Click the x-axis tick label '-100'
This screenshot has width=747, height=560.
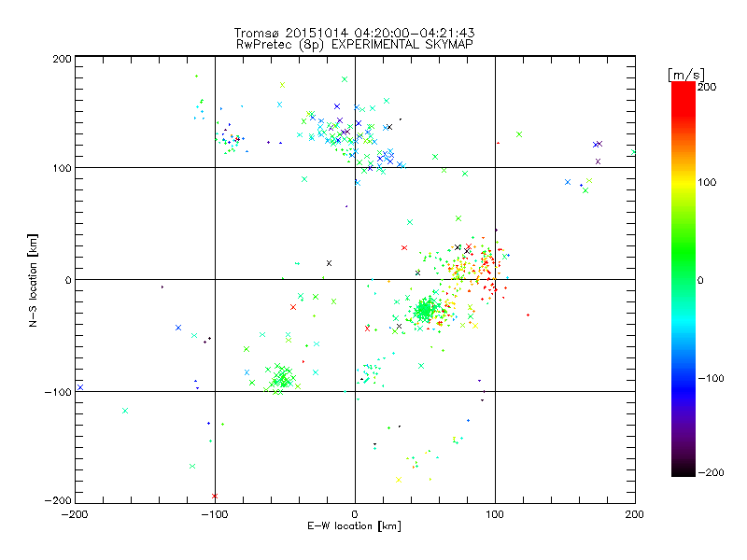215,514
